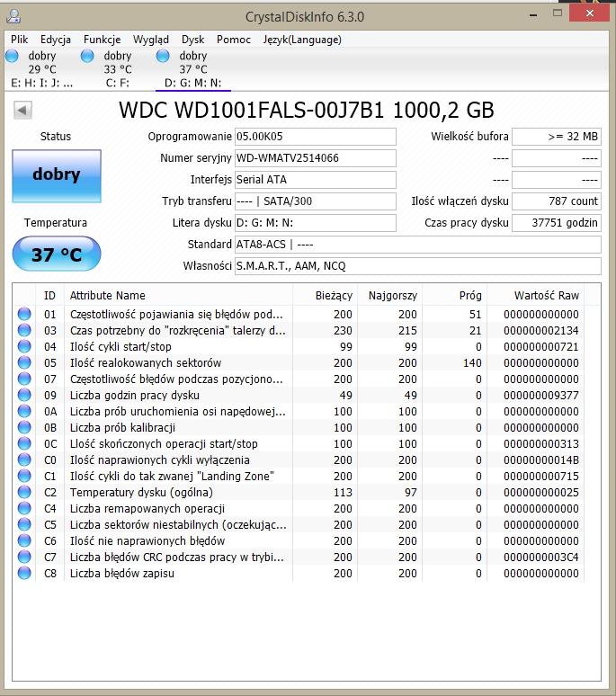Click the Interfejs field Serial ATA
This screenshot has height=696, width=616.
click(x=315, y=180)
